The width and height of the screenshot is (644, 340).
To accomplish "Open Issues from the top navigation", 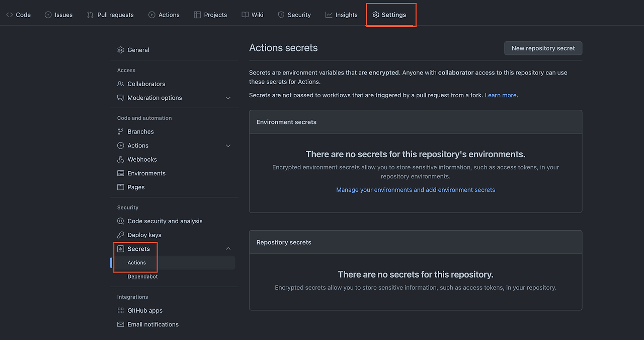I will point(48,15).
